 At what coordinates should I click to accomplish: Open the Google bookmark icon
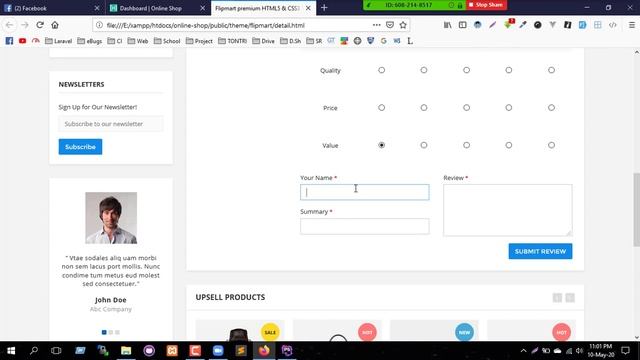(x=383, y=41)
